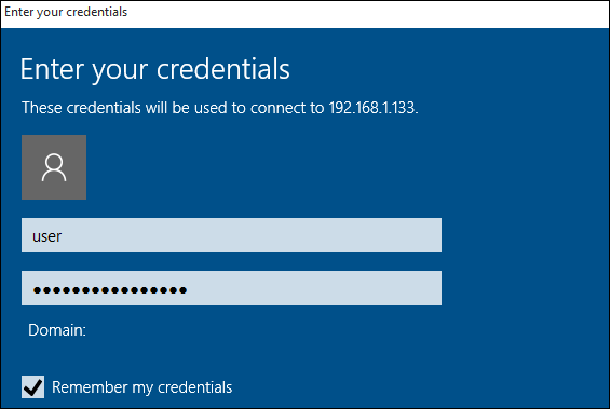
Task: Click the empty right end of username field
Action: click(400, 236)
